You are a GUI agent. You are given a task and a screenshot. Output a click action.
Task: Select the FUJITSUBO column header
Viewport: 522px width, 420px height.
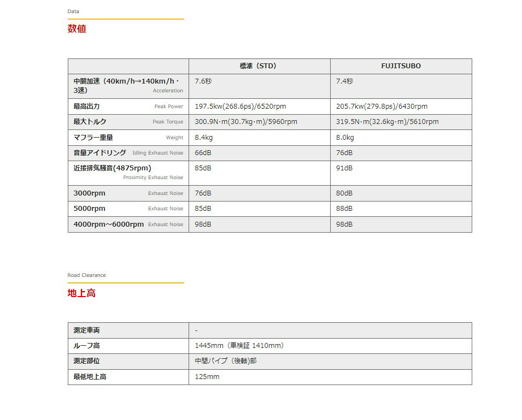tap(401, 66)
